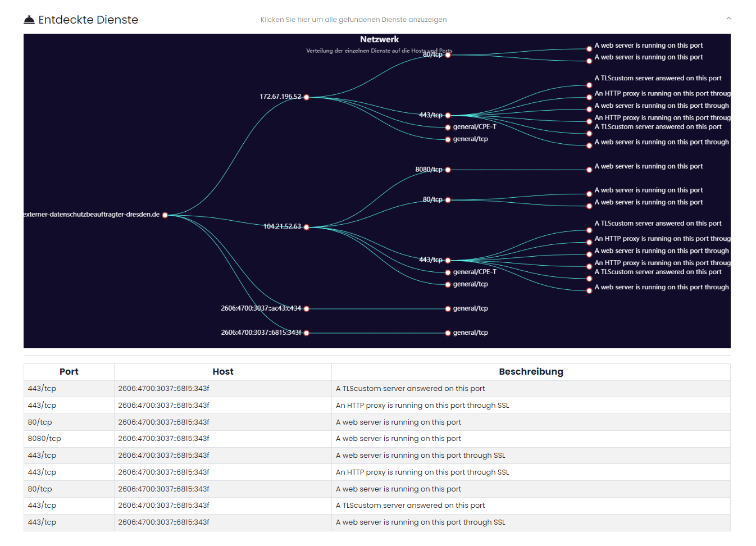Click the link to show all found services
The width and height of the screenshot is (756, 546).
coord(353,20)
